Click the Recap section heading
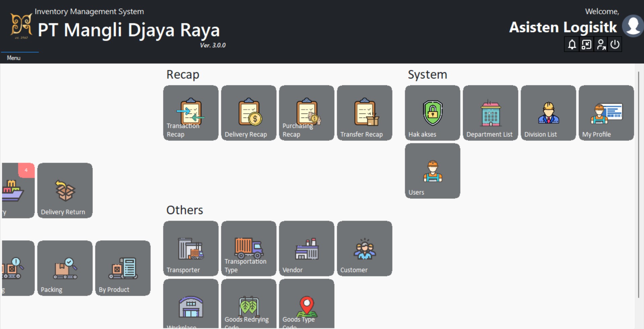The height and width of the screenshot is (329, 644). [x=183, y=74]
